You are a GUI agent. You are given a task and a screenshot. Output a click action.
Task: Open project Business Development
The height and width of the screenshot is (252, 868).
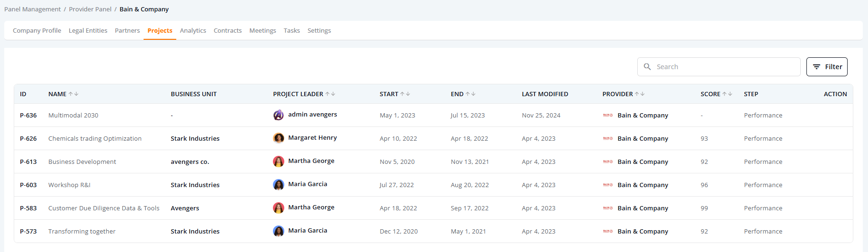(82, 162)
